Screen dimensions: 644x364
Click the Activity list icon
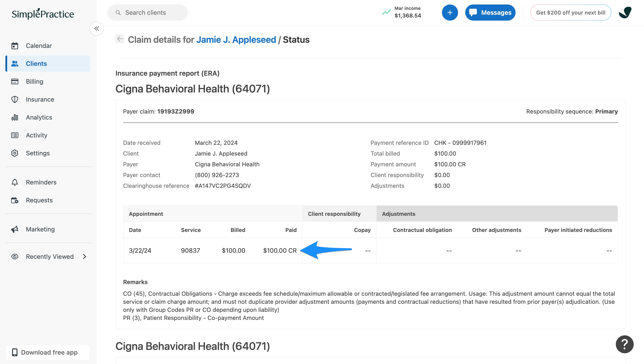(15, 135)
